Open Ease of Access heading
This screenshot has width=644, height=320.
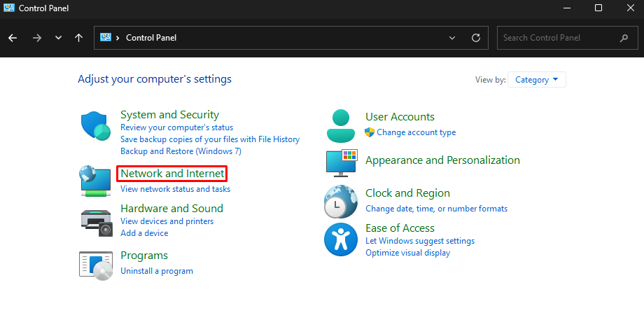[400, 228]
